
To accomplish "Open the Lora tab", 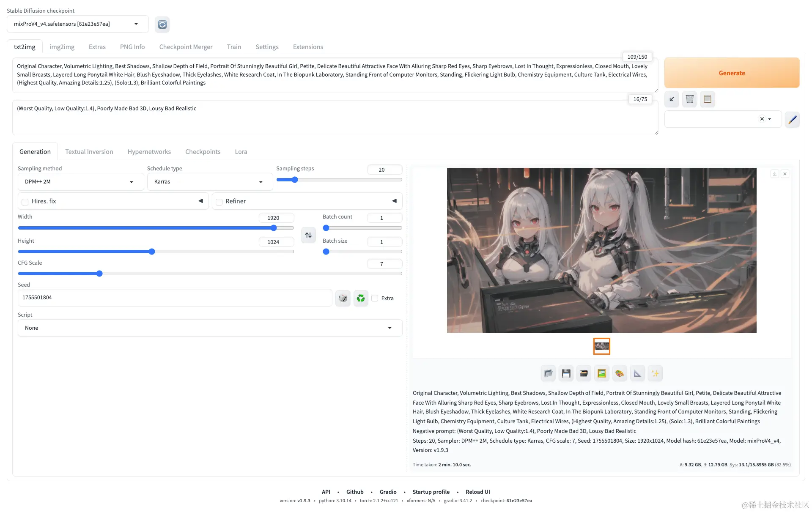I will pyautogui.click(x=241, y=152).
